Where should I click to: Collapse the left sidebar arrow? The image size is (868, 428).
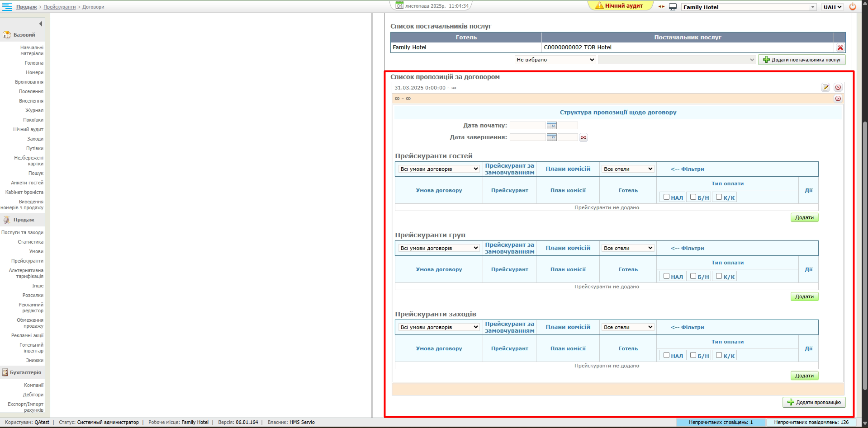40,24
